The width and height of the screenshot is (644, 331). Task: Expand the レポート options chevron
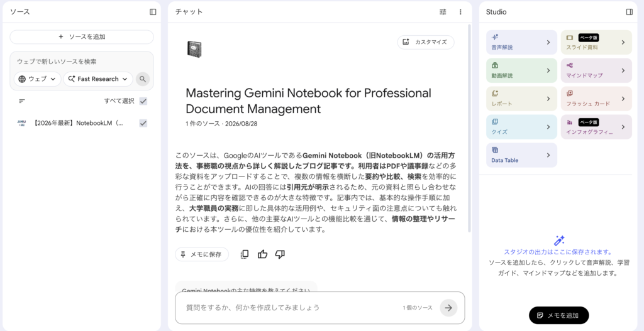point(548,99)
